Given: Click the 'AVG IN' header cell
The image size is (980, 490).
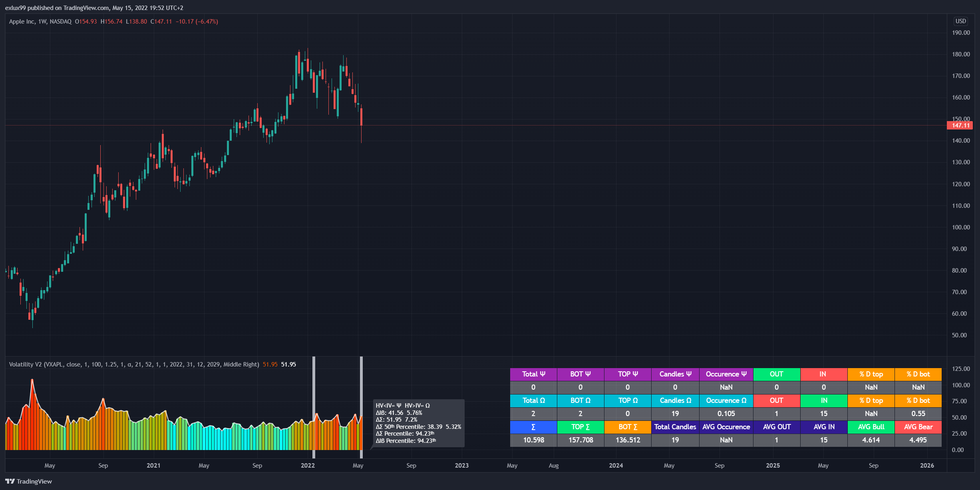Looking at the screenshot, I should tap(824, 427).
